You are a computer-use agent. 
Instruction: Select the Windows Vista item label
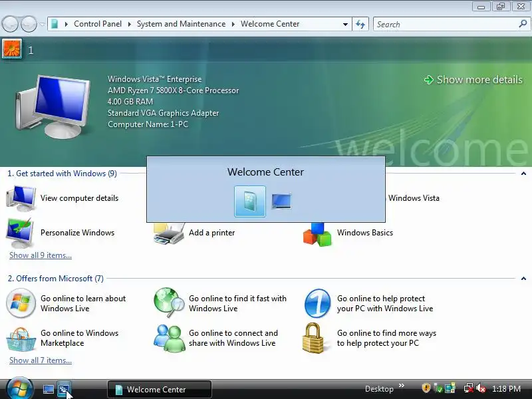click(414, 198)
